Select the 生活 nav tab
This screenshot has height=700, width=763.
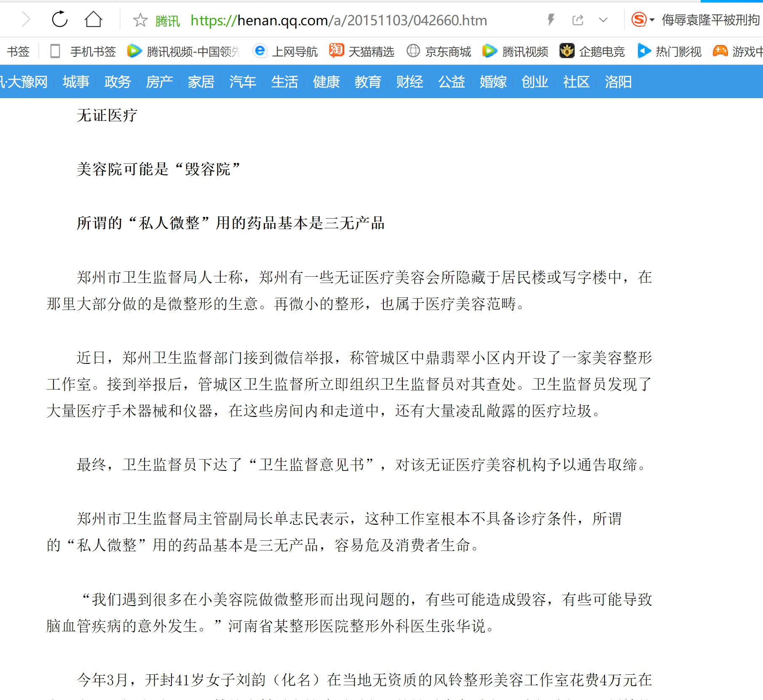coord(284,82)
